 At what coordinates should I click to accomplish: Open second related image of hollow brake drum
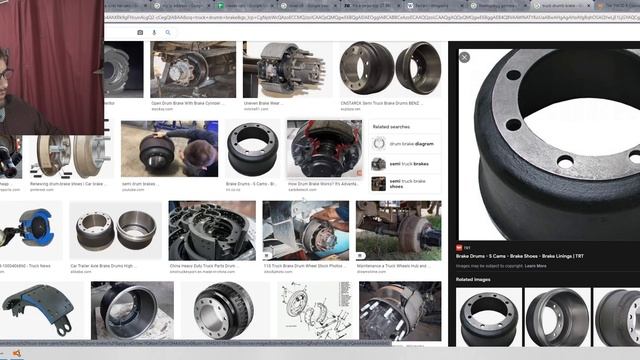pyautogui.click(x=558, y=317)
